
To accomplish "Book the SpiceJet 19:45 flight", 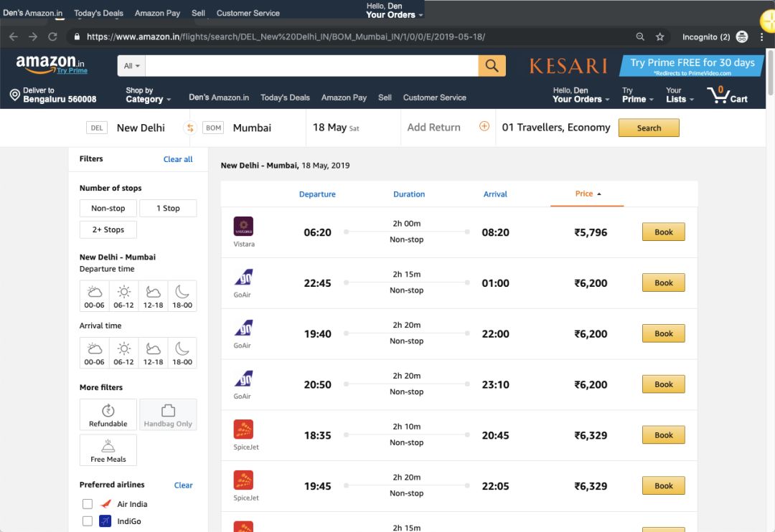I will (x=663, y=485).
